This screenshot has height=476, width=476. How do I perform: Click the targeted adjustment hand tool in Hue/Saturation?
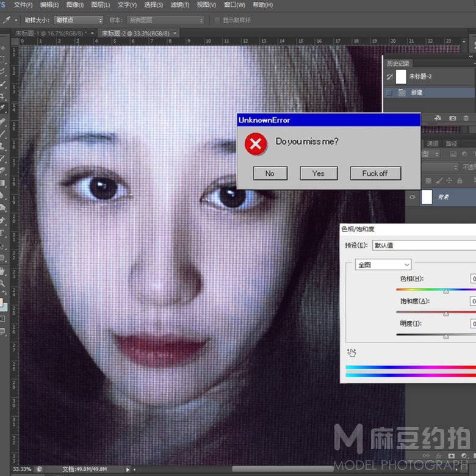tap(352, 353)
